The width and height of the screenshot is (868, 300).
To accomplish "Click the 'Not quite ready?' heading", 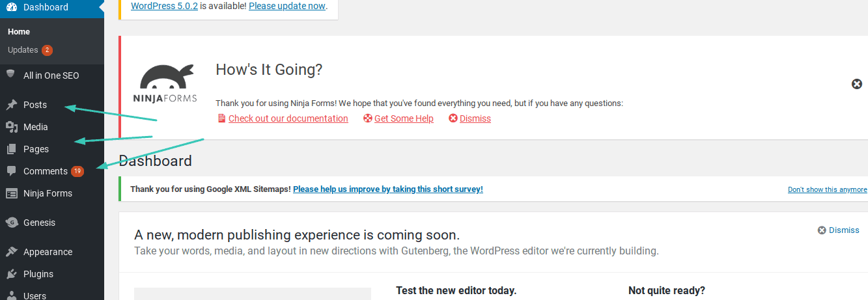I will coord(667,291).
